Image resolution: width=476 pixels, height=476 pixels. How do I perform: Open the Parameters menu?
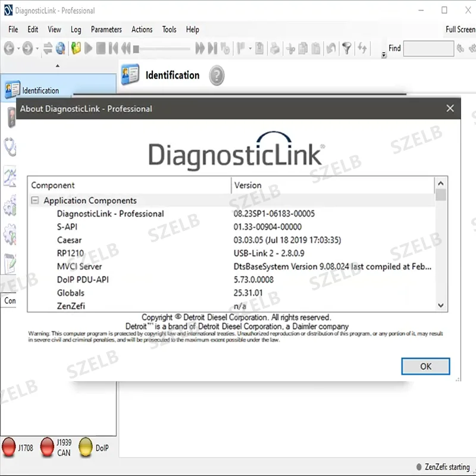tap(107, 29)
